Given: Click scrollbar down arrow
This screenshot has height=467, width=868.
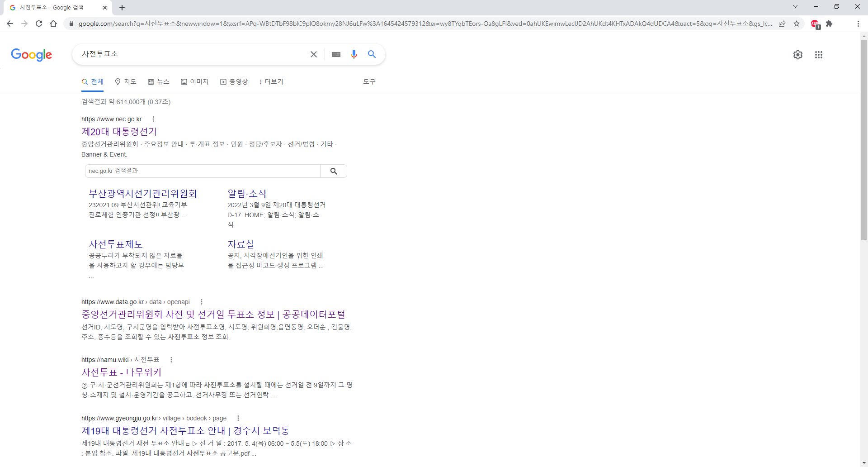Looking at the screenshot, I should pyautogui.click(x=864, y=463).
